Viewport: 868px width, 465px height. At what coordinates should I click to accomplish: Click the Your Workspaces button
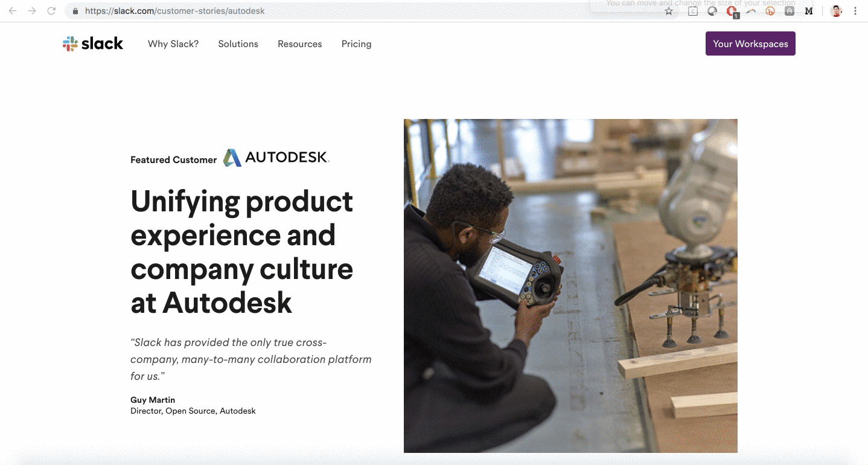[750, 43]
